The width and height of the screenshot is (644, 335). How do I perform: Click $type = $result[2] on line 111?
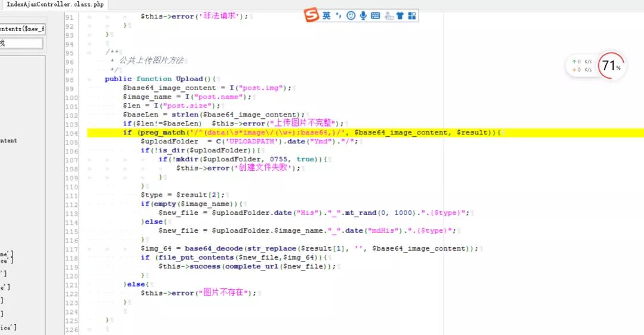[182, 195]
